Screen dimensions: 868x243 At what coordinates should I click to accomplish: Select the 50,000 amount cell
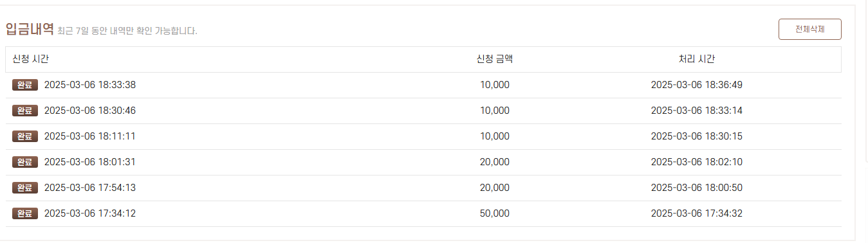(494, 213)
